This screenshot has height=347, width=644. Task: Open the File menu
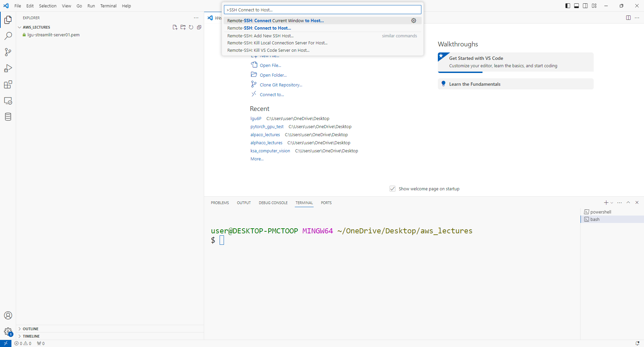[18, 6]
